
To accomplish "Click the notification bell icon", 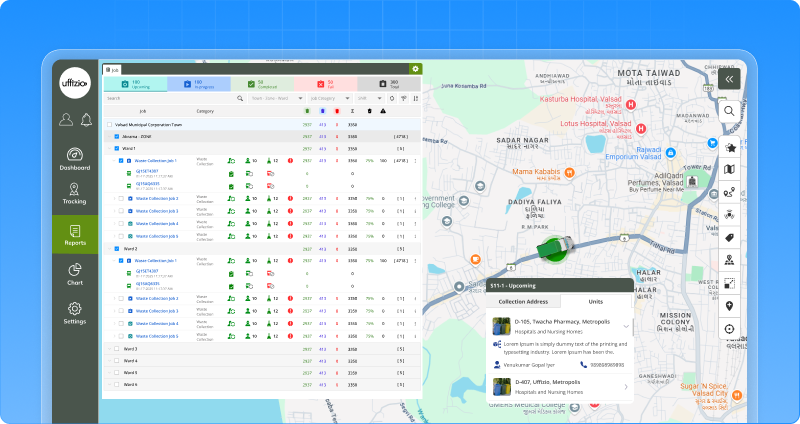I will click(86, 121).
